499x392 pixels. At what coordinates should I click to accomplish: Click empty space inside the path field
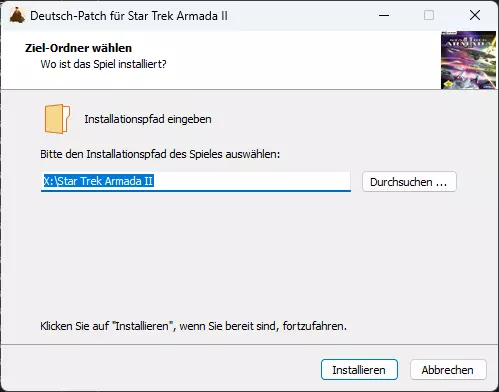[x=252, y=181]
